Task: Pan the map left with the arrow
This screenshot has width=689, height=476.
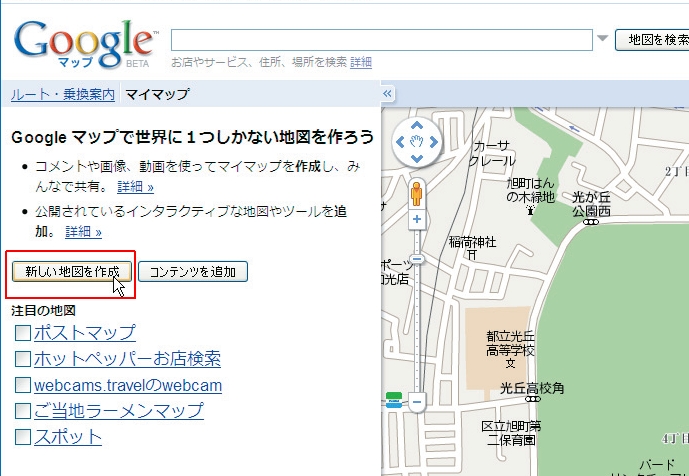Action: click(x=400, y=142)
